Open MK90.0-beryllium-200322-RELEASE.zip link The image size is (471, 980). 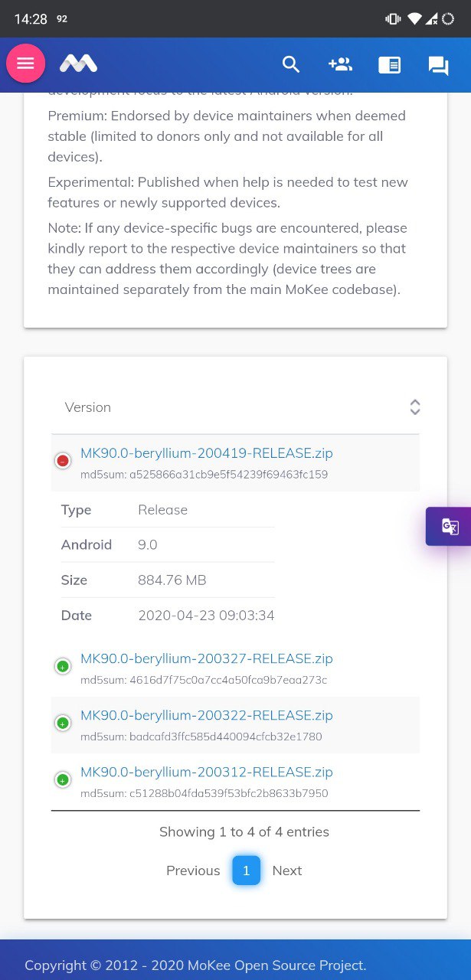(207, 715)
